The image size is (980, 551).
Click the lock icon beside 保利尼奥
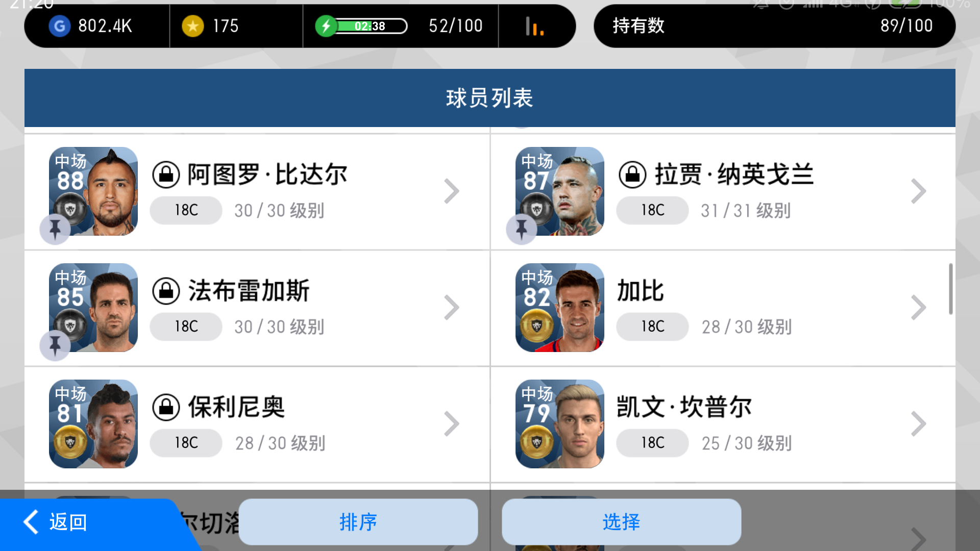pyautogui.click(x=166, y=408)
